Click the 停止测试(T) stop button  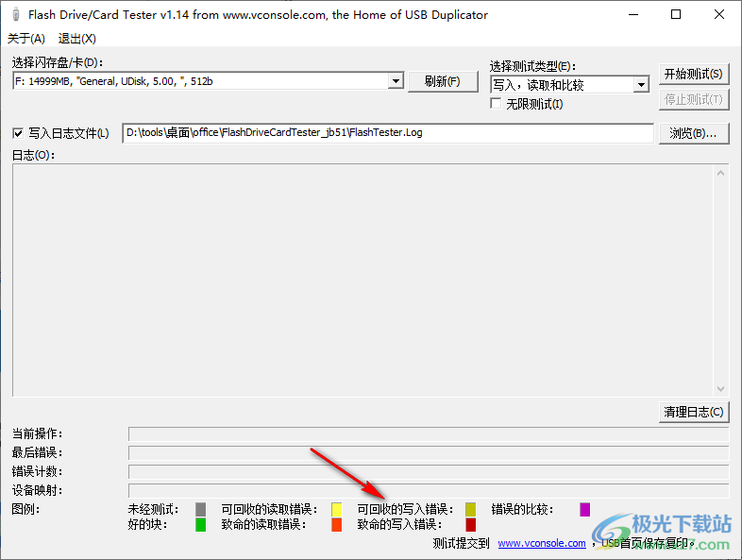click(693, 99)
